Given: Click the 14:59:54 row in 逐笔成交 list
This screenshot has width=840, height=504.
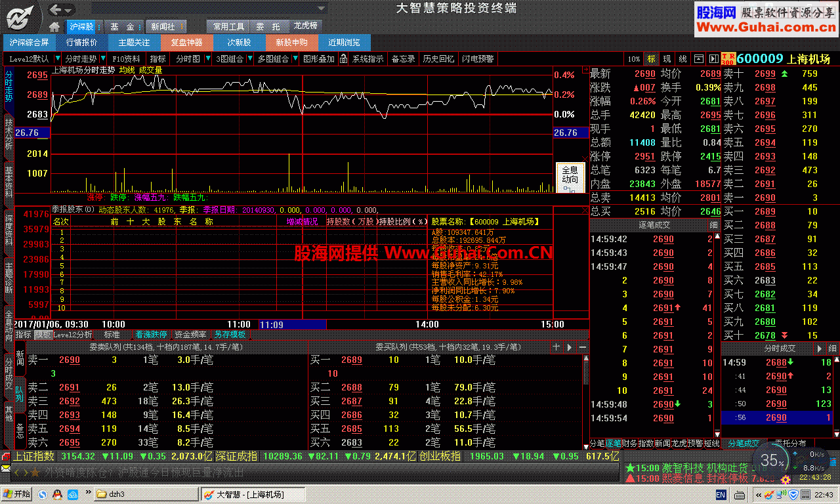Looking at the screenshot, I should (x=653, y=418).
